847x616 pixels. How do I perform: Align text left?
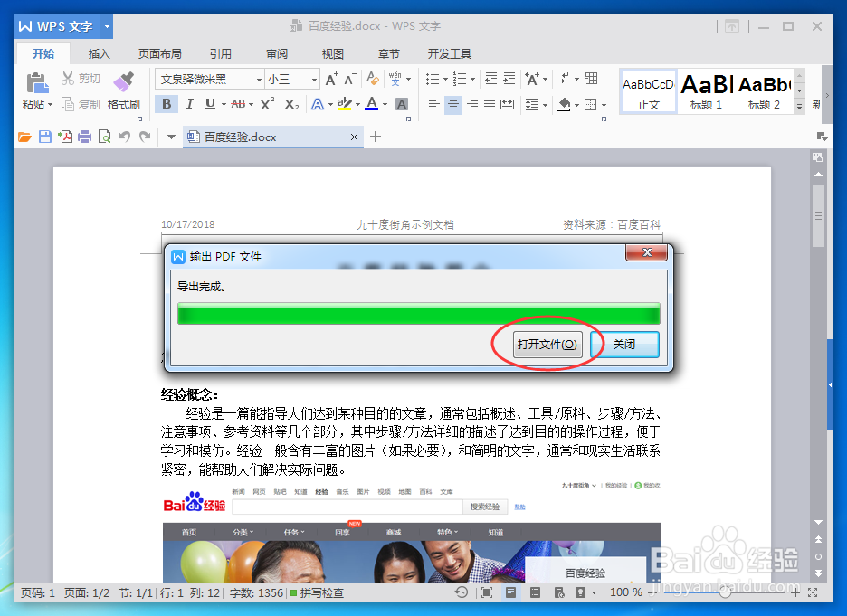click(x=433, y=104)
